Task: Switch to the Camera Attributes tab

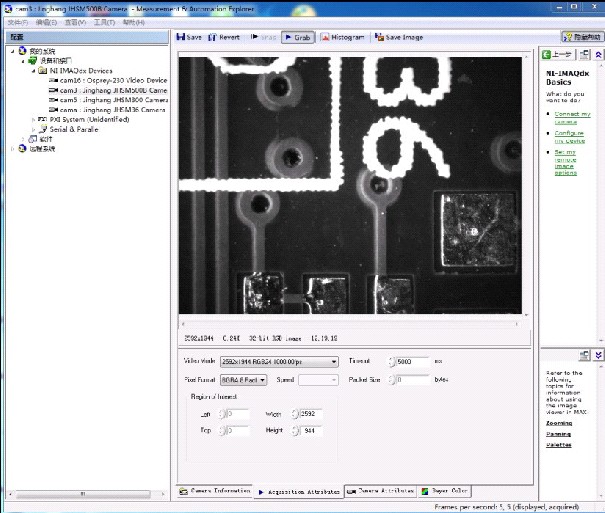Action: 381,491
